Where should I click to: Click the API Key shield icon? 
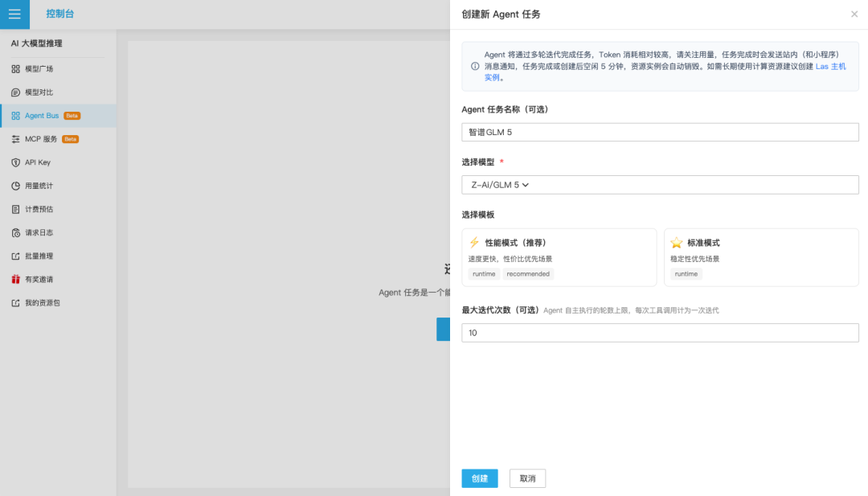[x=15, y=162]
